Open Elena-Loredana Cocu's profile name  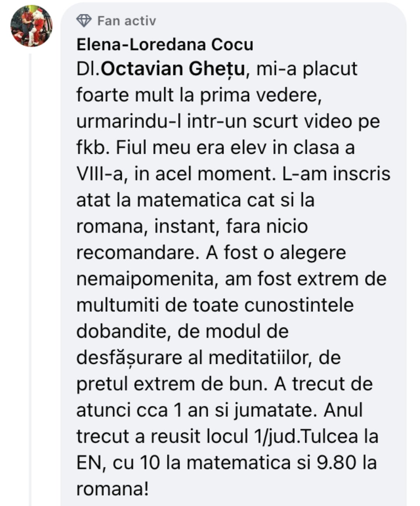(x=165, y=45)
